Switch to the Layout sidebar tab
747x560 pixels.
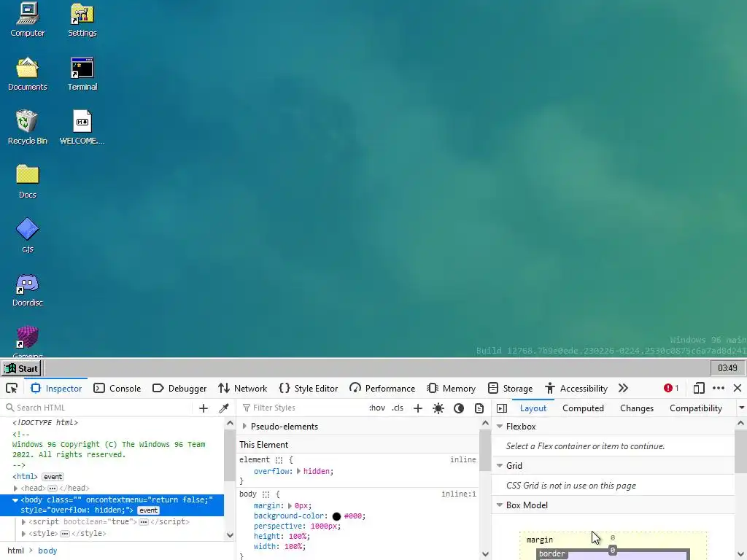[533, 408]
